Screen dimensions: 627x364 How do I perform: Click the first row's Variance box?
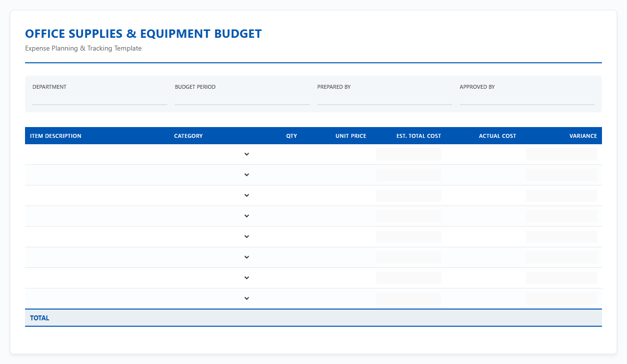[x=561, y=154]
